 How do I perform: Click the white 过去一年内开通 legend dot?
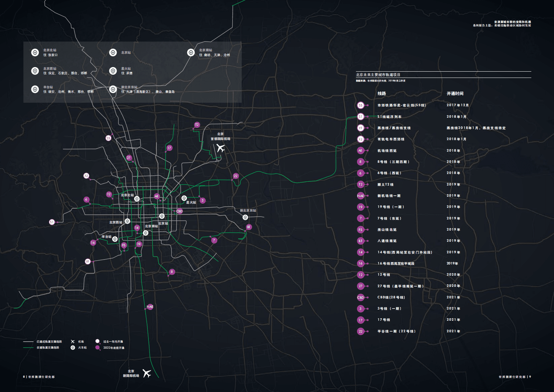tap(97, 341)
